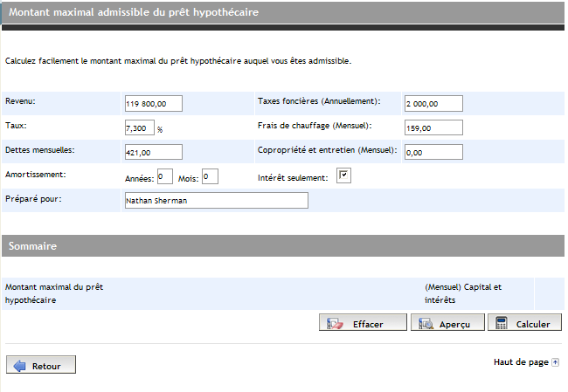Select the Années amortissement field

[x=165, y=176]
